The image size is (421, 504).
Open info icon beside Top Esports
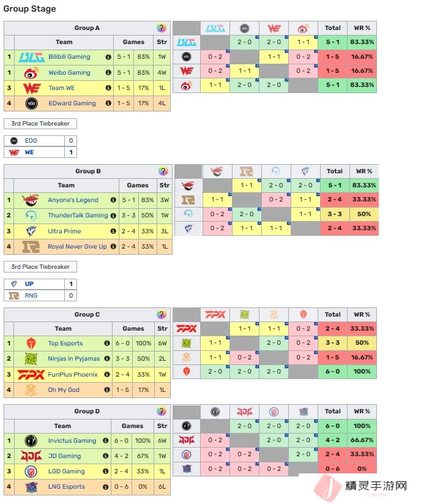point(107,344)
